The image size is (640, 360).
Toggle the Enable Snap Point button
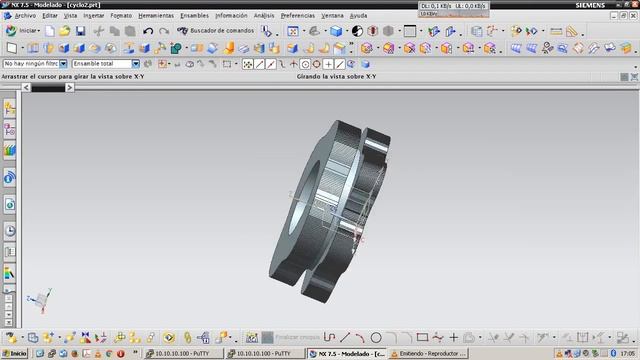(248, 64)
